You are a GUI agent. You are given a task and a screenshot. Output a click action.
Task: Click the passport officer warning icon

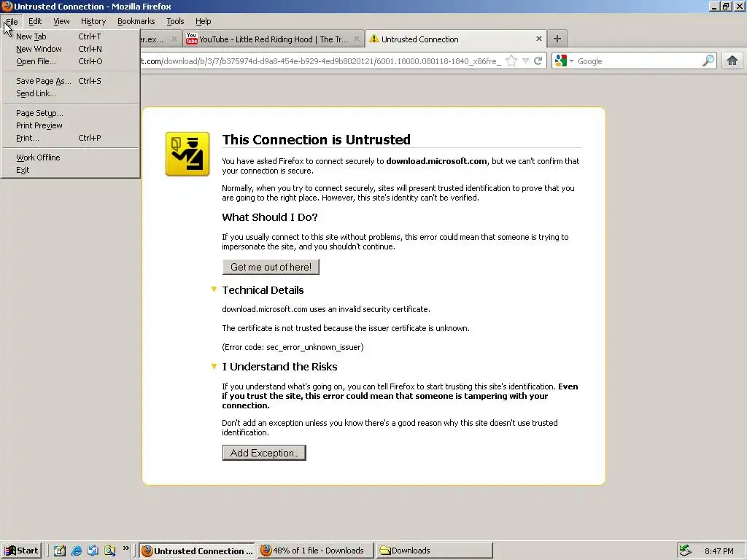tap(187, 155)
